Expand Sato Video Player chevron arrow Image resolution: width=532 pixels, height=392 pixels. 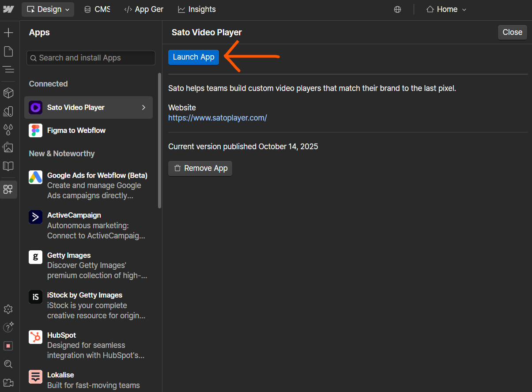pos(143,107)
